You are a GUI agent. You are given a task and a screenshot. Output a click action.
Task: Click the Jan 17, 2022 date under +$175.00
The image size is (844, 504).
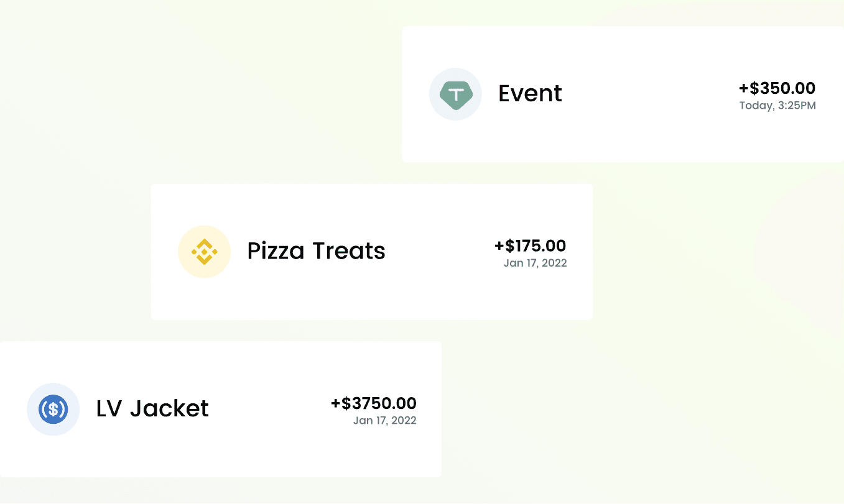tap(535, 263)
